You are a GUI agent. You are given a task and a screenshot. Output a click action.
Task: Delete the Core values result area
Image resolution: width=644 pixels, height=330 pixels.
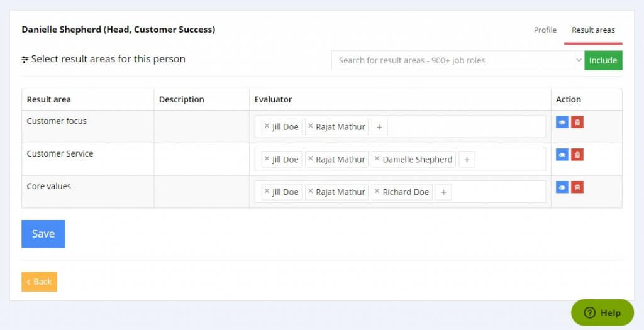point(577,187)
